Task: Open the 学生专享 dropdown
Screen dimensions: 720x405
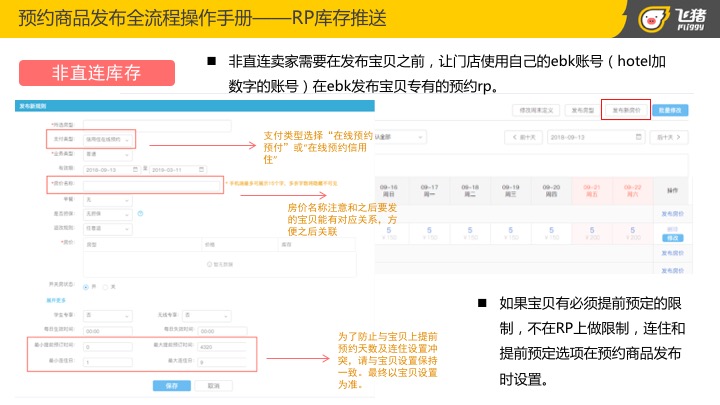Action: pyautogui.click(x=108, y=315)
